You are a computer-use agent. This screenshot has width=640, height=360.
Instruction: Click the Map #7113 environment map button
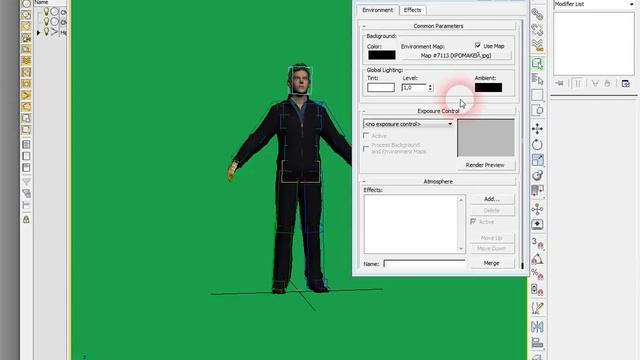coord(456,56)
